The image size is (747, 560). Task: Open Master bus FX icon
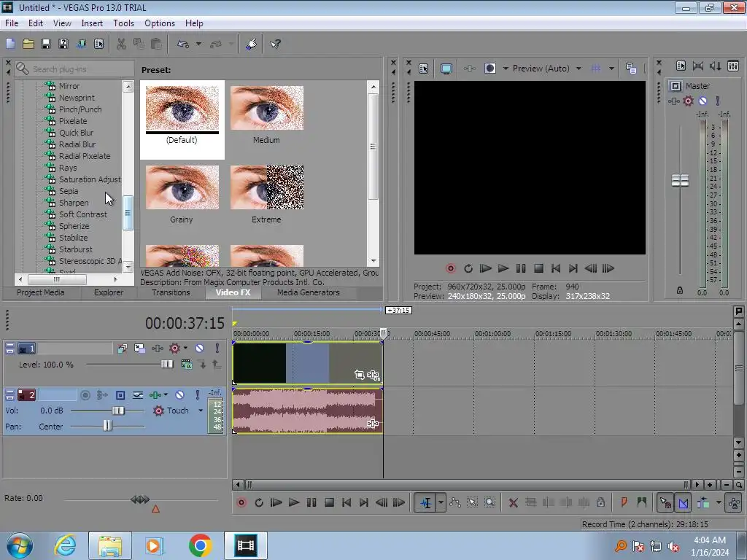coord(673,101)
